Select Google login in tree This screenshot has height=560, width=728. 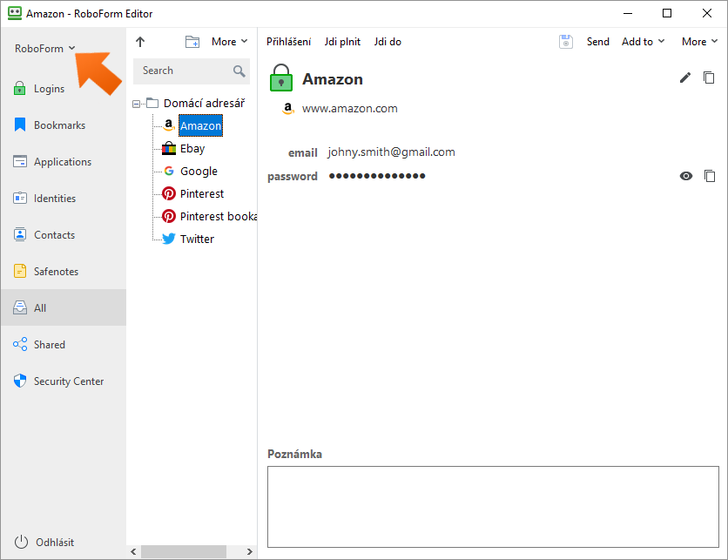(199, 172)
